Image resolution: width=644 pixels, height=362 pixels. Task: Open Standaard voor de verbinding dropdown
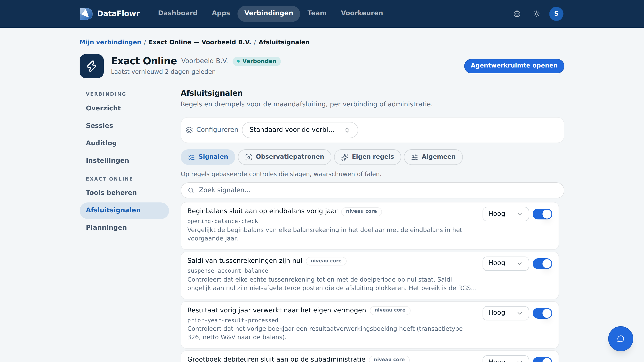pyautogui.click(x=300, y=130)
